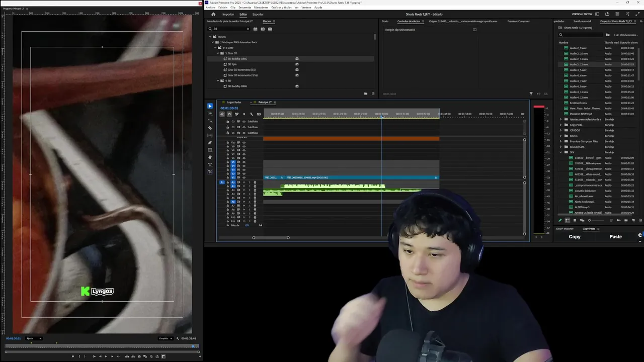This screenshot has height=362, width=644.
Task: Open the Marcadores menu
Action: (x=261, y=8)
